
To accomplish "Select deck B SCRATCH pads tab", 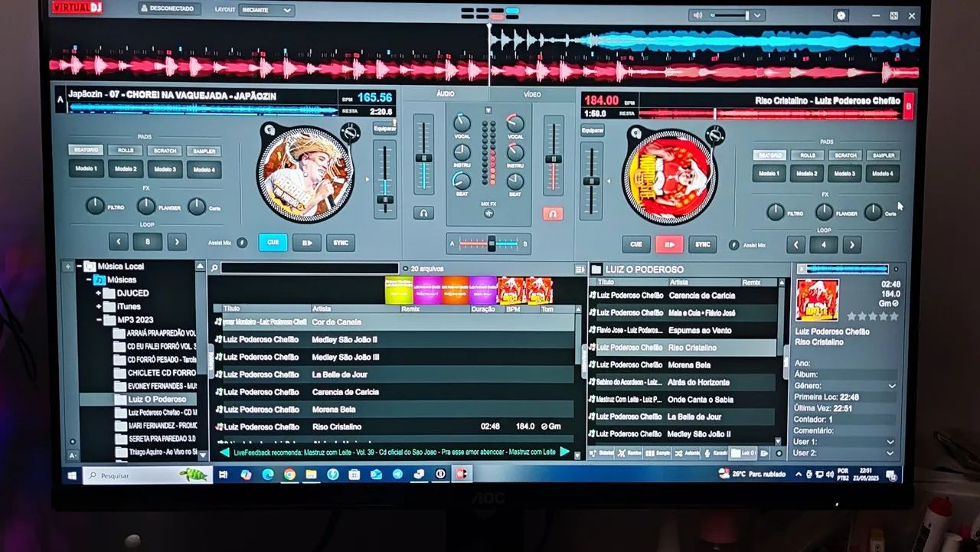I will point(846,155).
